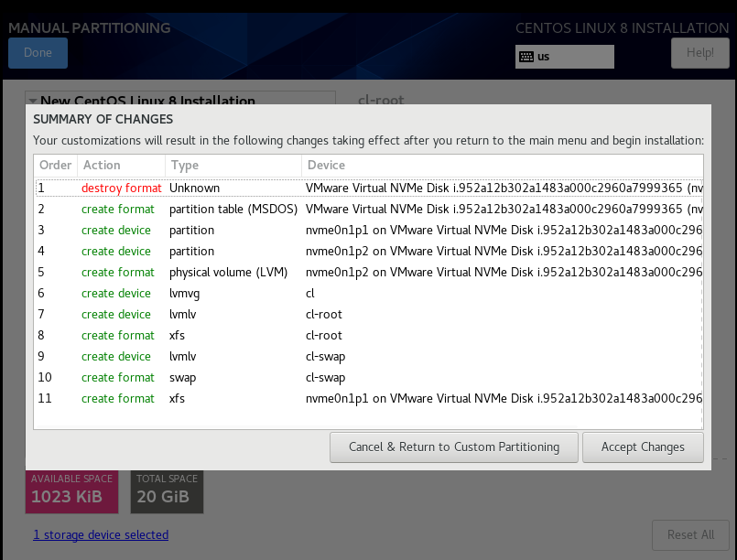Accept Changes in summary dialog

point(643,447)
